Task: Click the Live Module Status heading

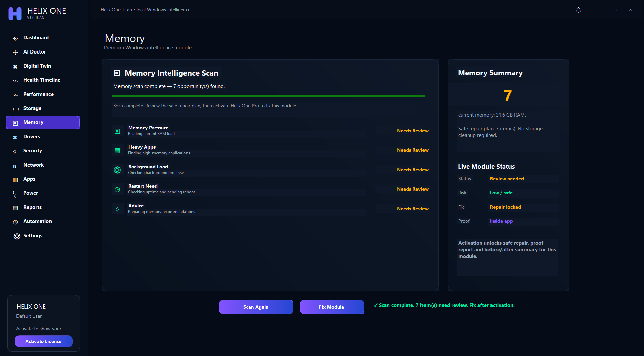Action: [486, 166]
